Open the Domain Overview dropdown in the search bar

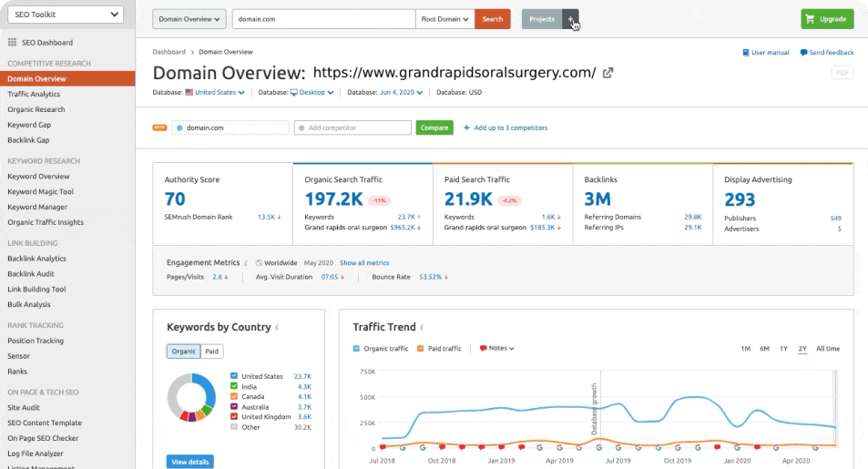pyautogui.click(x=189, y=19)
